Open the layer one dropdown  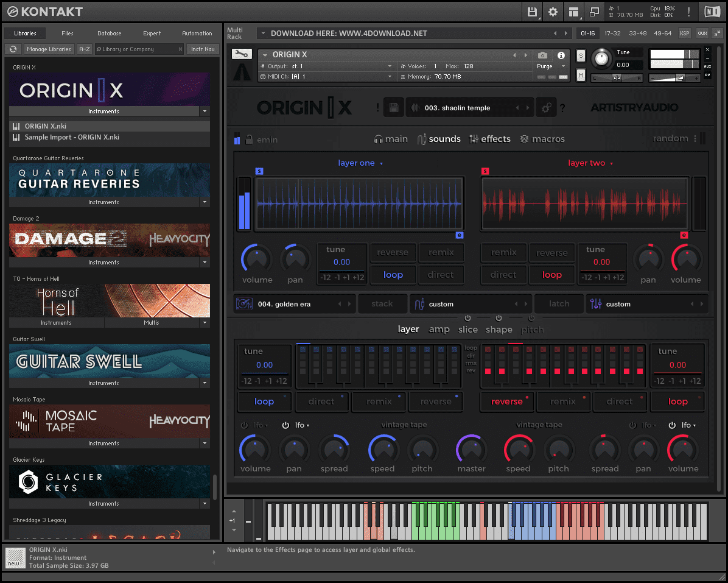click(360, 163)
